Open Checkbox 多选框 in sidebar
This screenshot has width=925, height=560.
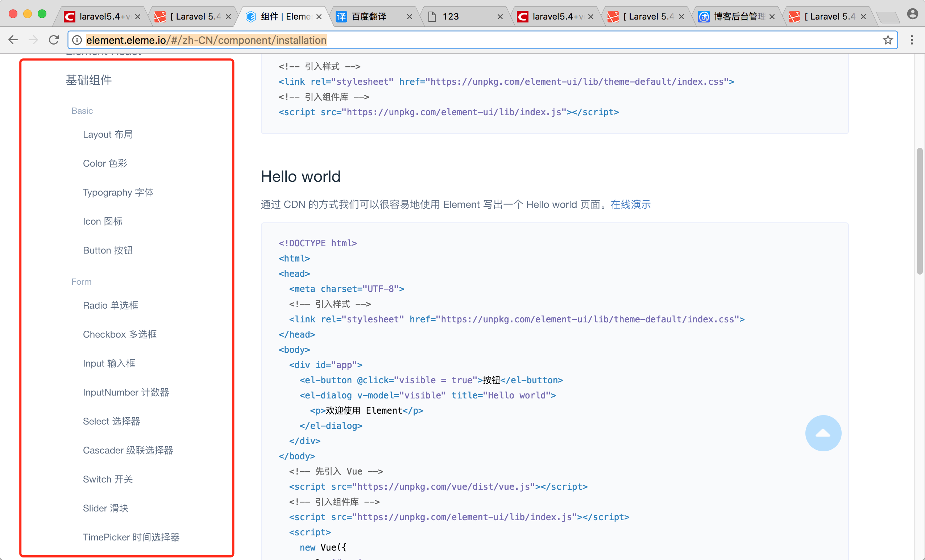pyautogui.click(x=120, y=334)
